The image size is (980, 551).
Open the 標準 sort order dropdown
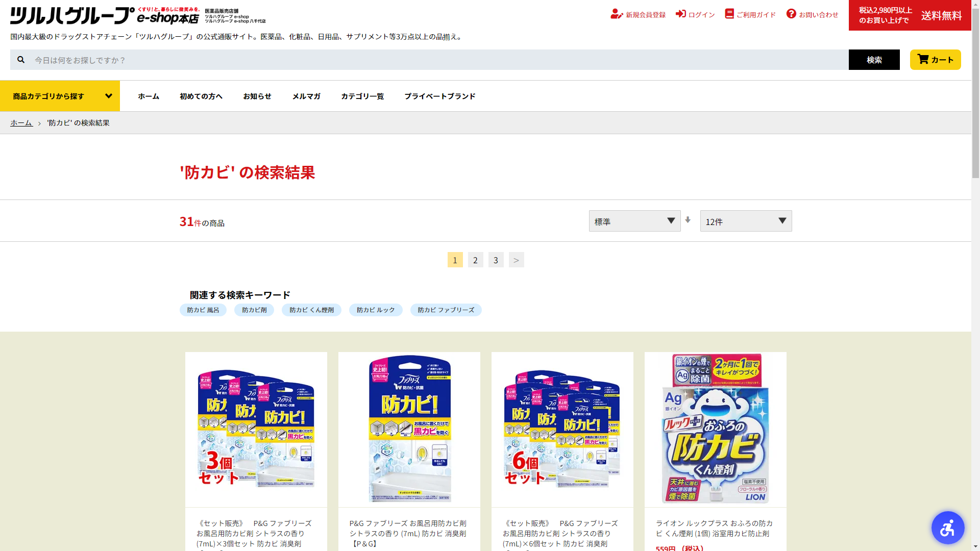[634, 221]
